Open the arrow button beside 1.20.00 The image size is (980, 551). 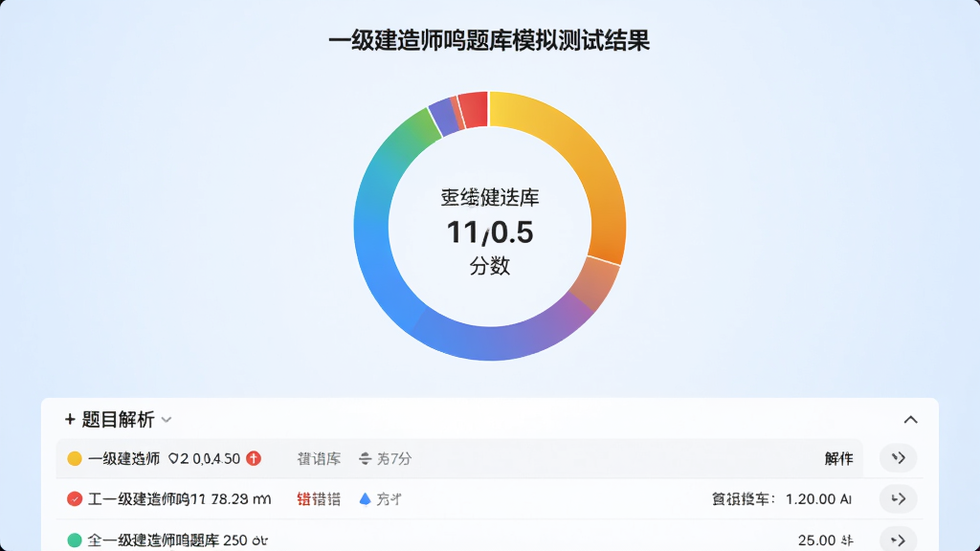(x=898, y=498)
